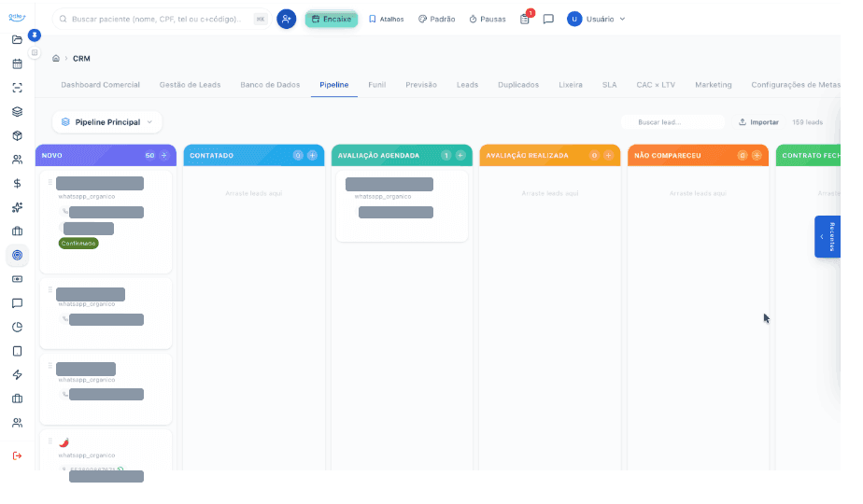Viewport: 863px width, 504px height.
Task: Expand the blue Recentes side panel
Action: (x=828, y=236)
